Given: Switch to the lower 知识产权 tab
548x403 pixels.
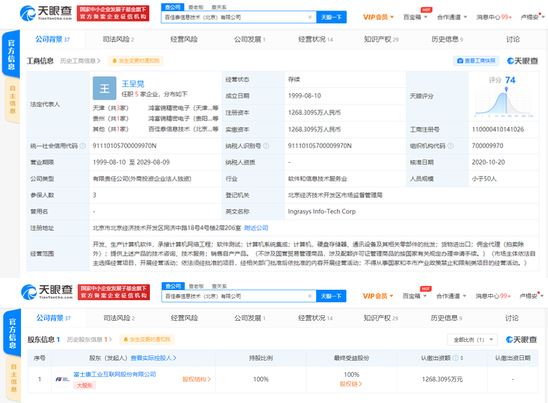Looking at the screenshot, I should point(381,318).
